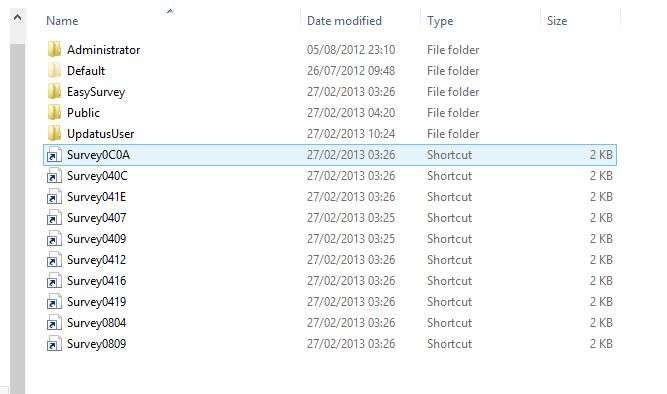
Task: Click the Survey041E shortcut icon
Action: [x=54, y=197]
